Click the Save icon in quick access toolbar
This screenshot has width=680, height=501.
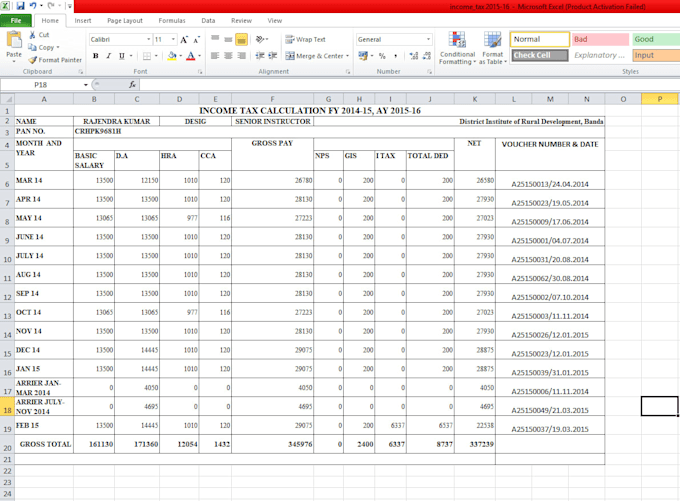click(x=20, y=6)
